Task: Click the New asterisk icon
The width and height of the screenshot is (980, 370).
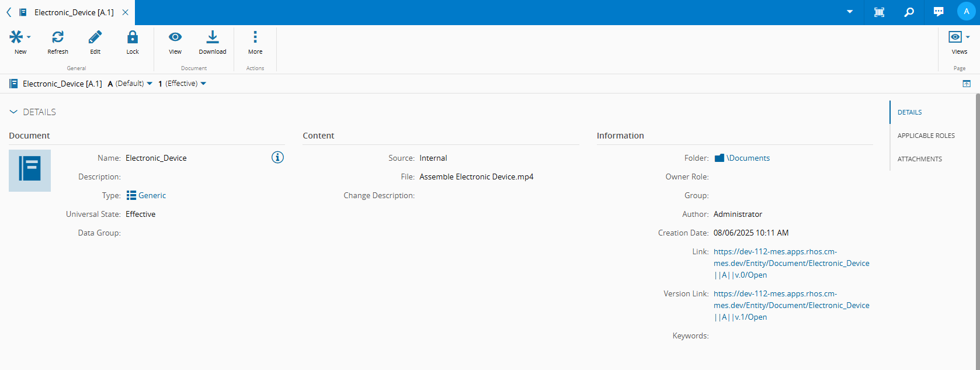Action: click(x=16, y=37)
